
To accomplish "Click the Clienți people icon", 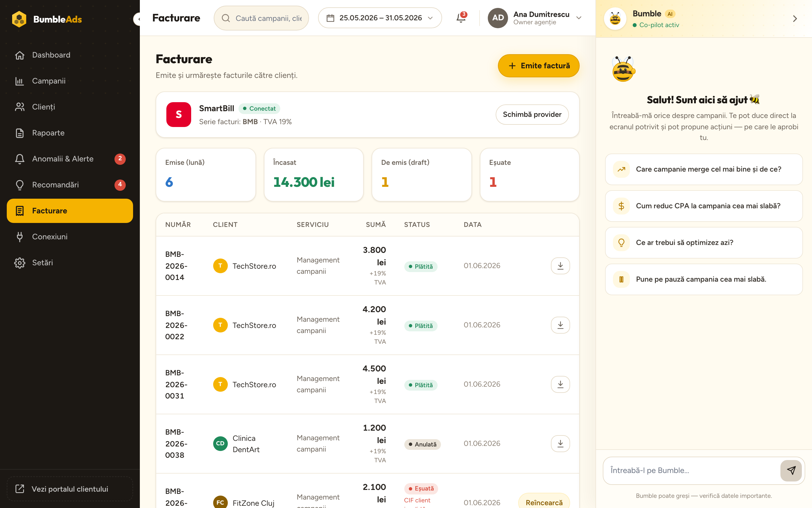I will coord(20,107).
